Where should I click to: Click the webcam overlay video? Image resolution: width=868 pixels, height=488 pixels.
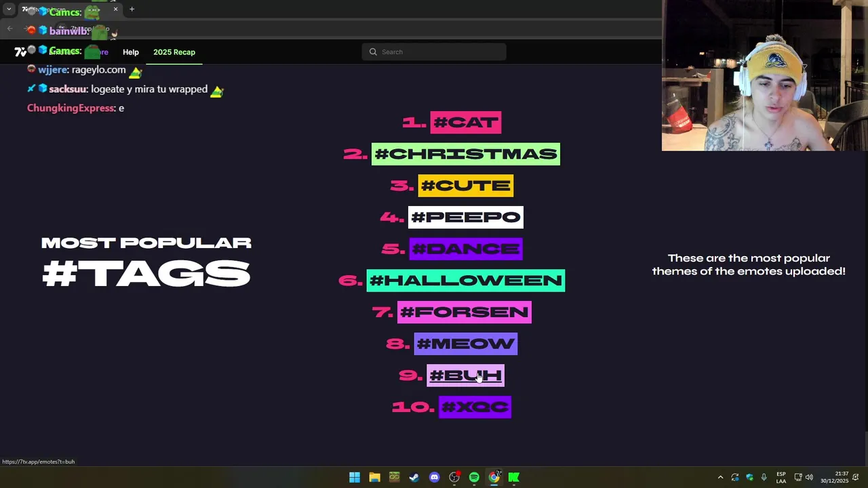coord(765,75)
